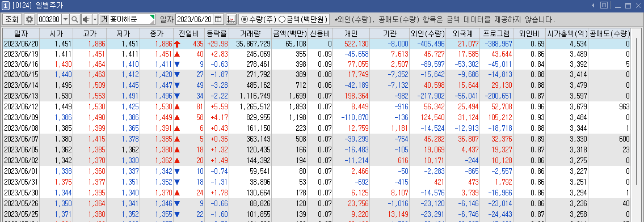Maximize the 일별주가 window

coord(628,6)
